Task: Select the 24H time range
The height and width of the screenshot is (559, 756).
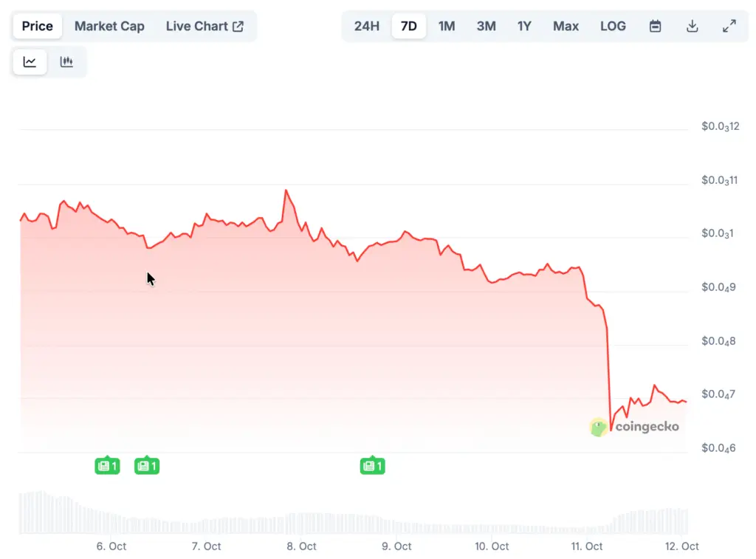Action: point(367,27)
